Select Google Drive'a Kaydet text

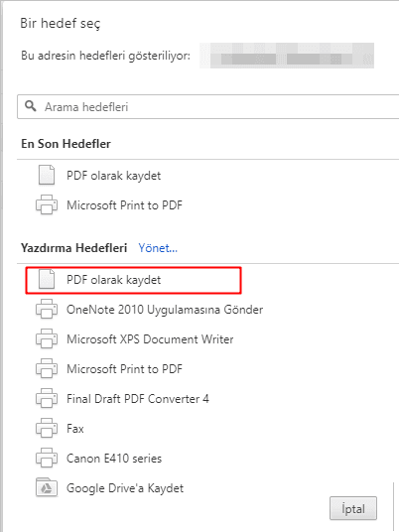(125, 488)
